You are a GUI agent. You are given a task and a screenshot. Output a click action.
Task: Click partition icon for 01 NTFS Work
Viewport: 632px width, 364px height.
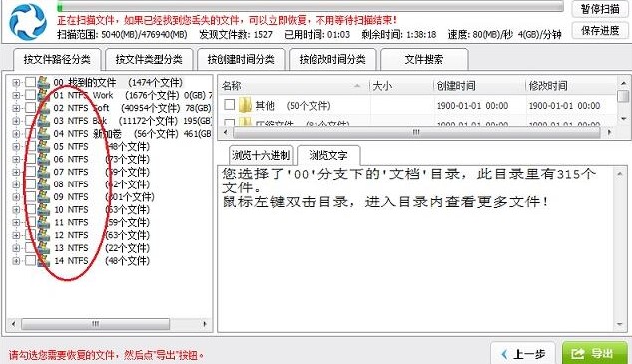click(x=44, y=95)
